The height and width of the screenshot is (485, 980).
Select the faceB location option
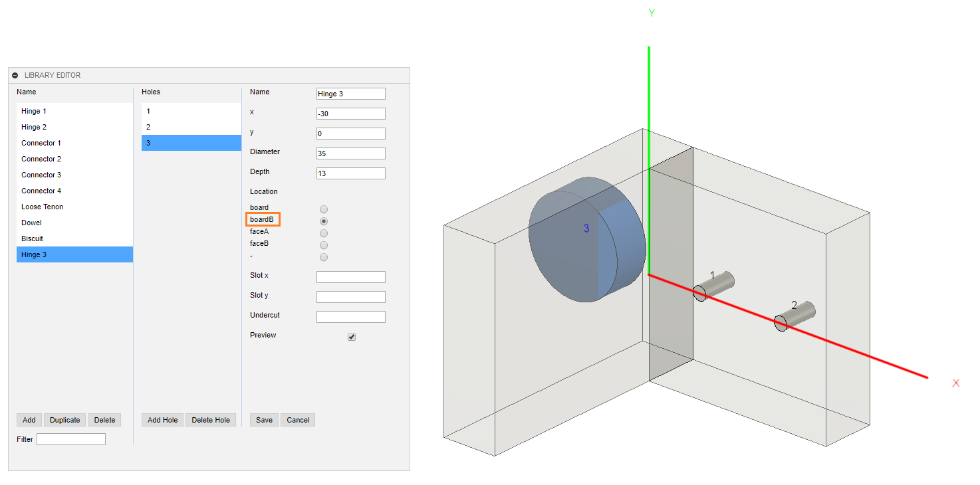[x=324, y=245]
